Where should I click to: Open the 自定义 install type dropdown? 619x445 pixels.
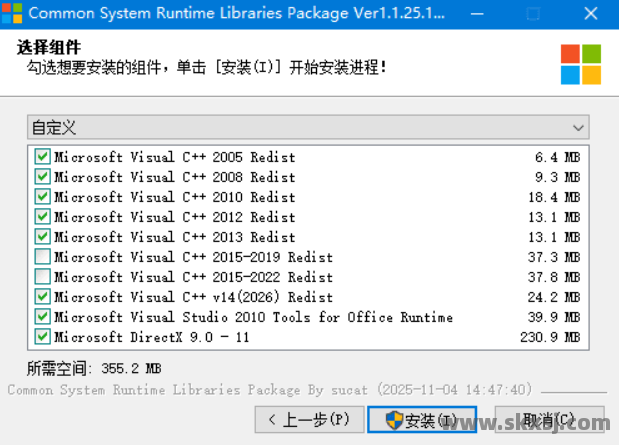(308, 127)
